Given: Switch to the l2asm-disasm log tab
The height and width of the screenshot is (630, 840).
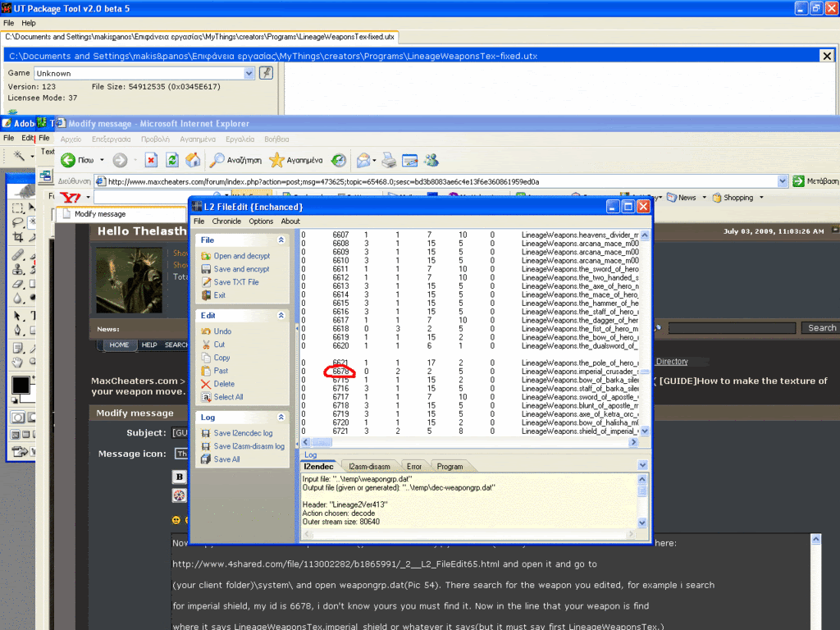Looking at the screenshot, I should click(369, 466).
